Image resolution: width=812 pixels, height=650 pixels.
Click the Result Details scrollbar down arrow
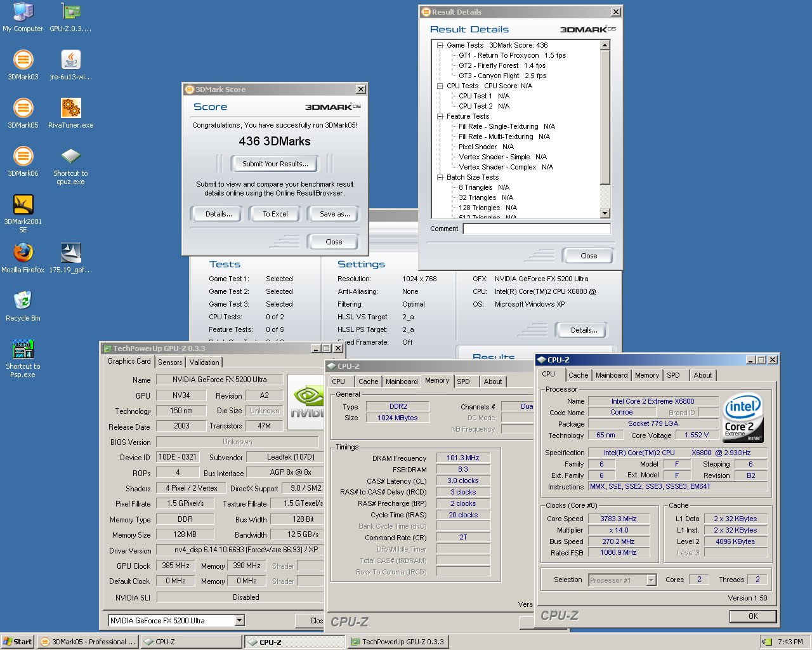605,214
